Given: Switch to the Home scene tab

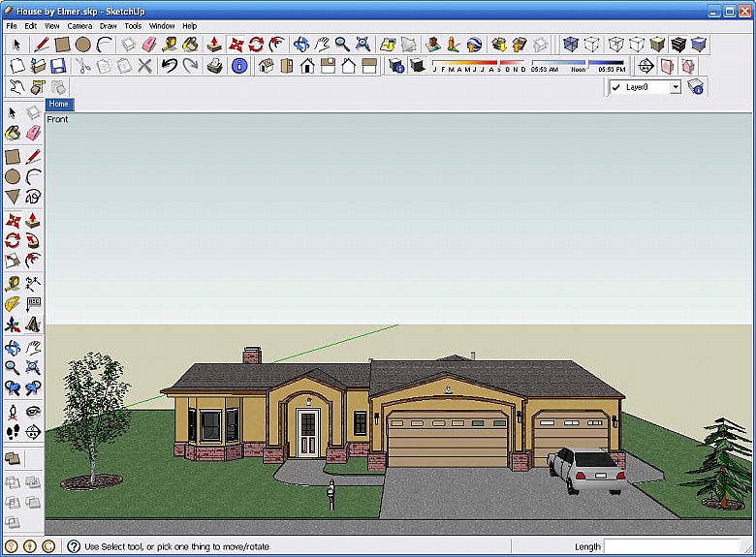Looking at the screenshot, I should tap(59, 104).
